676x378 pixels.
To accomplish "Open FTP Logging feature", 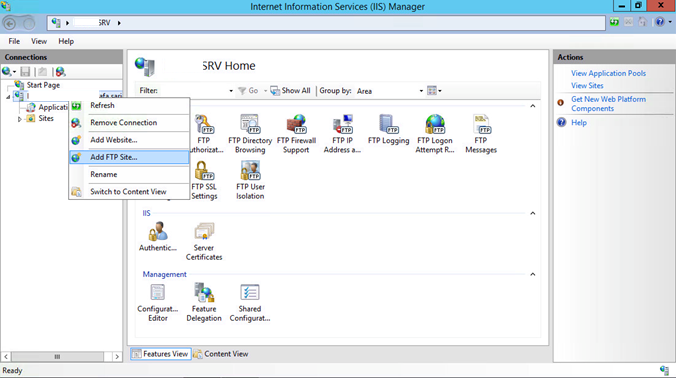I will [388, 129].
